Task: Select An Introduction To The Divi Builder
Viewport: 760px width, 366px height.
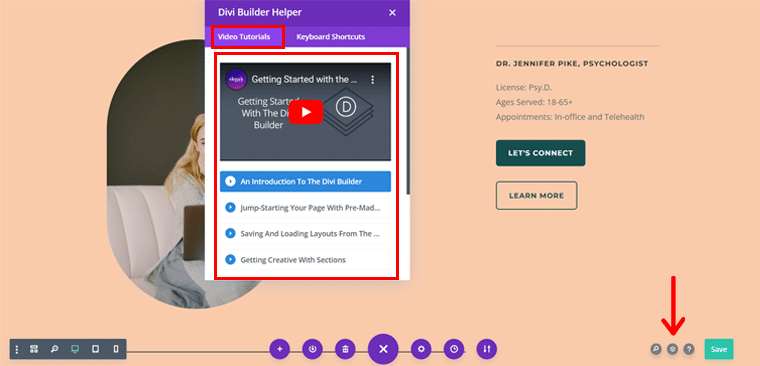Action: (305, 182)
